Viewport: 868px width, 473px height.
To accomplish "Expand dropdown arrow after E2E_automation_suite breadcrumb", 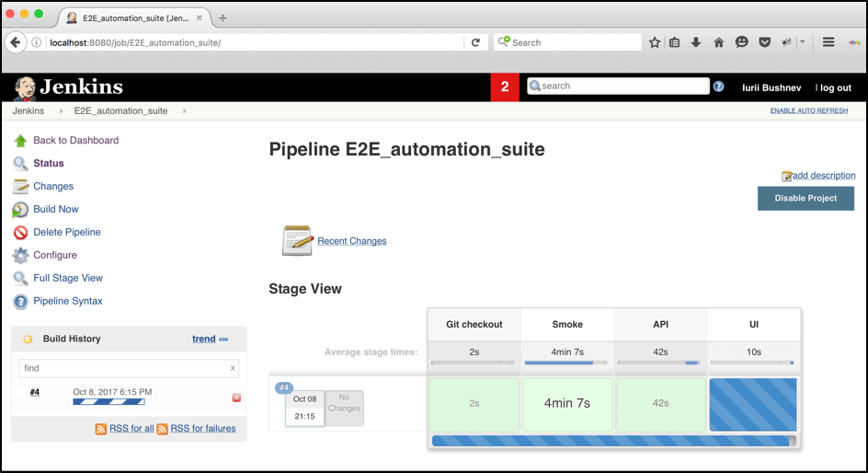I will click(x=184, y=111).
